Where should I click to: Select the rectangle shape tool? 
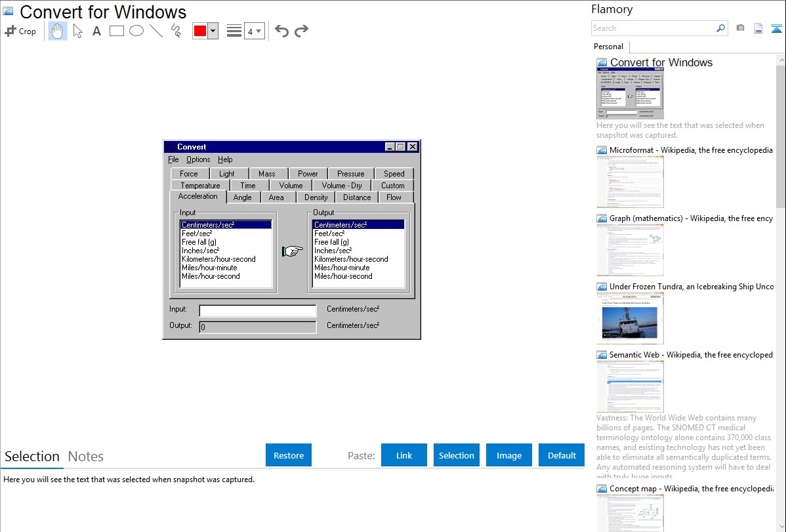(x=117, y=31)
